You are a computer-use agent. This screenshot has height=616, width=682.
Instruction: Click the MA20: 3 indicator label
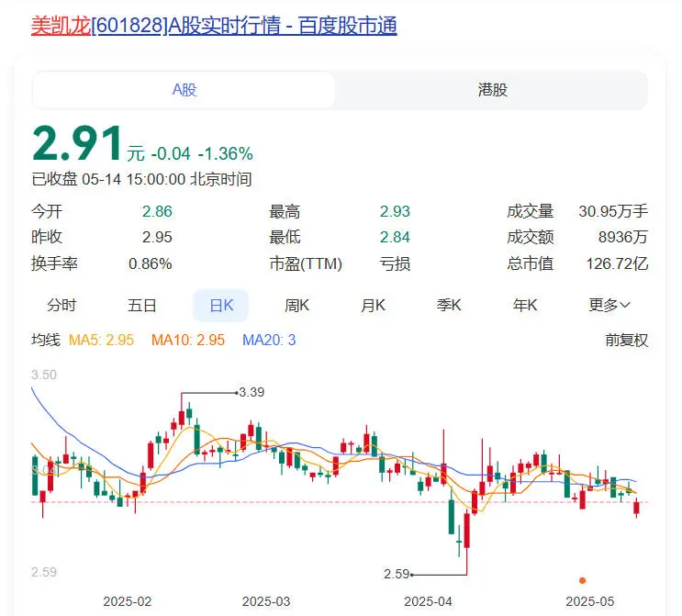pyautogui.click(x=269, y=340)
